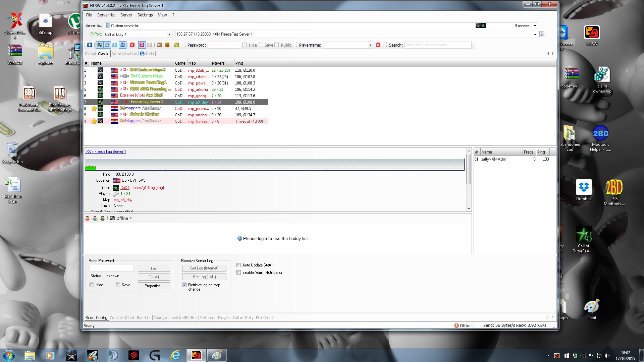Click the pink refresh toolbar icon
The height and width of the screenshot is (362, 644).
click(142, 45)
